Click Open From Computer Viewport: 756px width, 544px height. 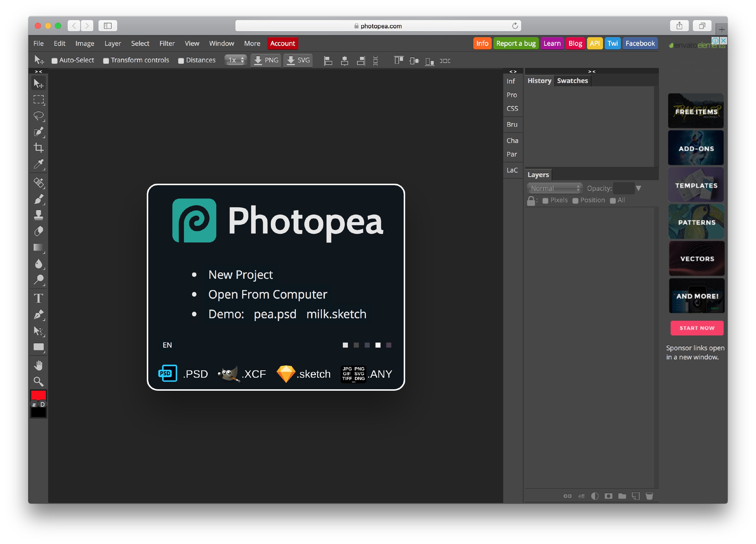click(268, 294)
